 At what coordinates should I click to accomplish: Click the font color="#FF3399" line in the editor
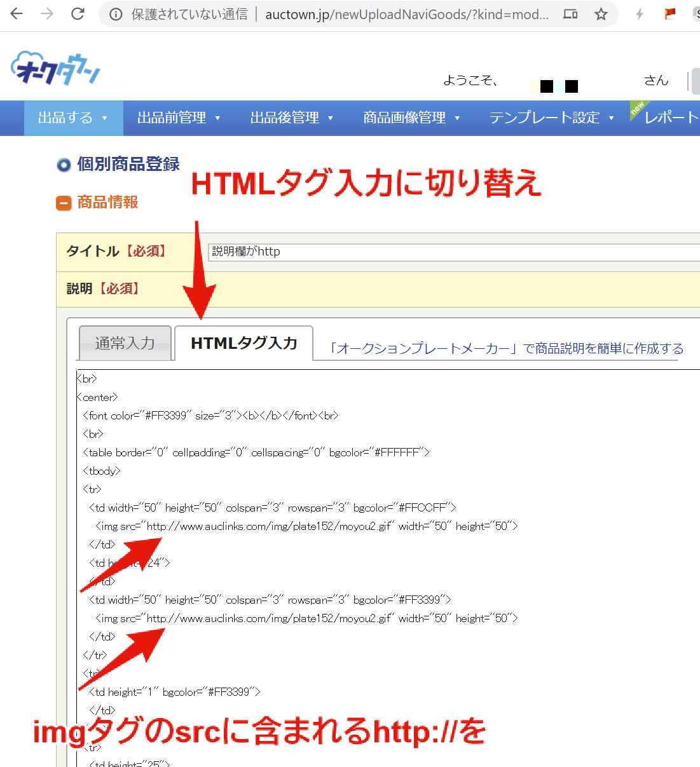click(x=210, y=416)
